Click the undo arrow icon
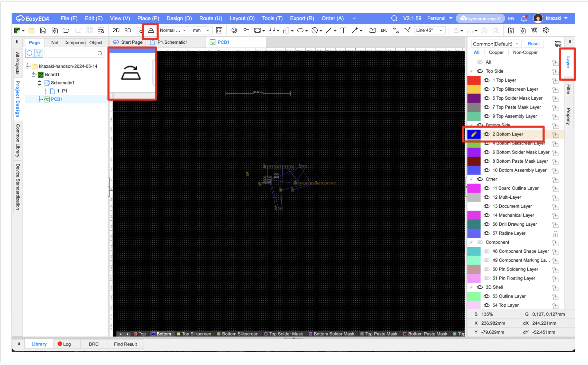588x365 pixels. pos(66,31)
